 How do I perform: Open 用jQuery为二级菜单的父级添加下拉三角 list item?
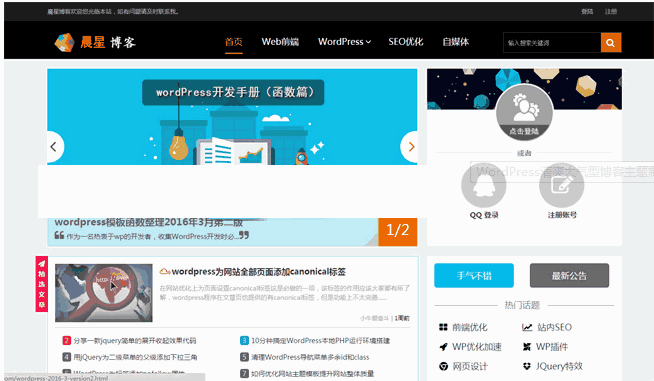135,357
